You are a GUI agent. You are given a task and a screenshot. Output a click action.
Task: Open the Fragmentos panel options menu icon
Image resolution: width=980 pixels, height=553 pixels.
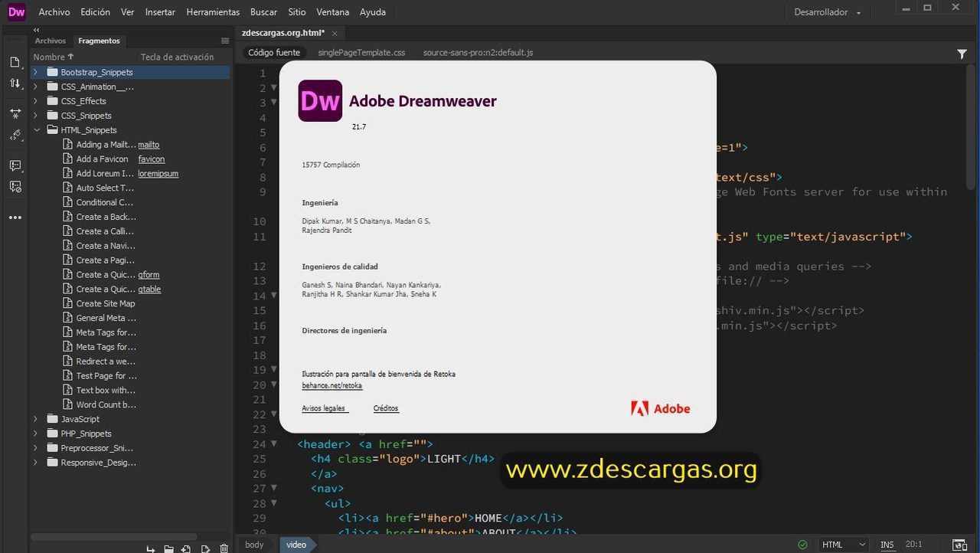(225, 41)
